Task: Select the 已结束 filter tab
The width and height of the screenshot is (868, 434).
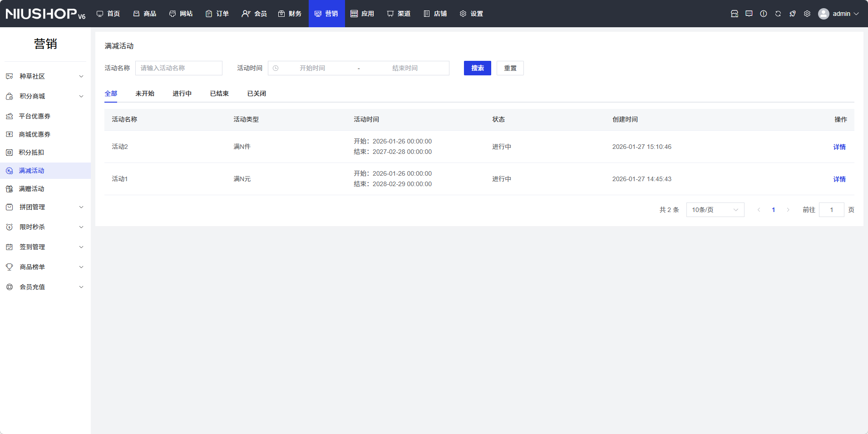Action: tap(219, 94)
